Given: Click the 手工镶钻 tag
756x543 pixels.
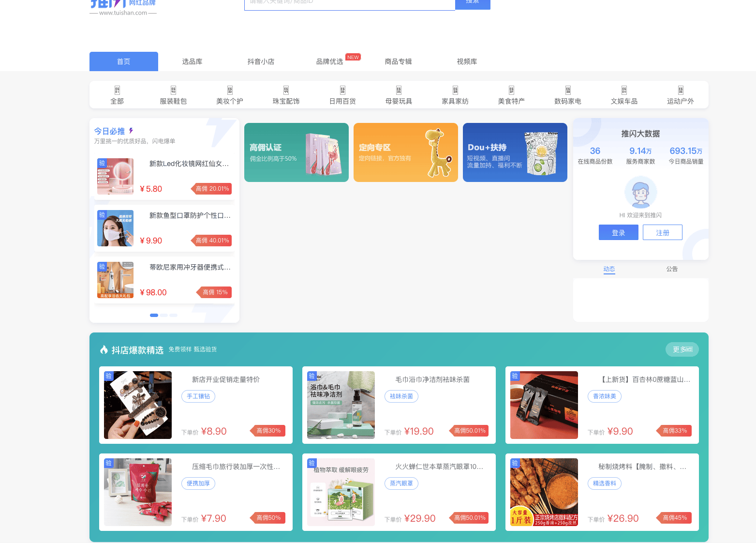Looking at the screenshot, I should click(x=198, y=396).
